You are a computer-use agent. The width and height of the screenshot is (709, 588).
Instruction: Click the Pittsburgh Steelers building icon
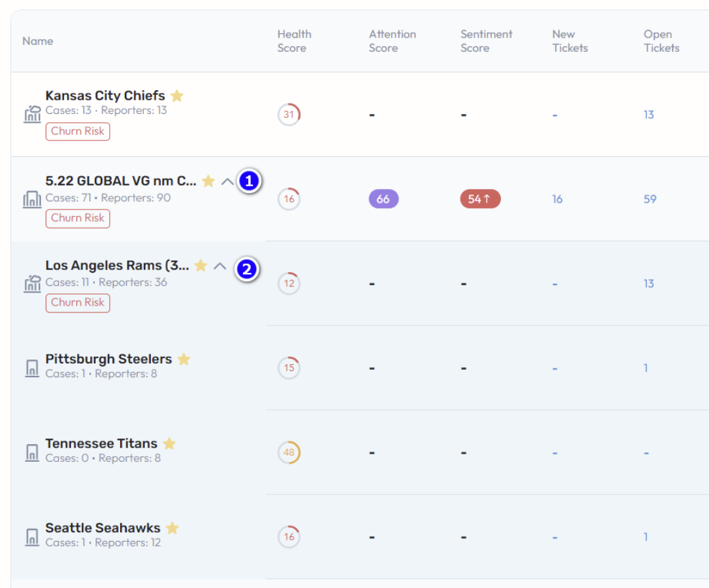(x=32, y=368)
